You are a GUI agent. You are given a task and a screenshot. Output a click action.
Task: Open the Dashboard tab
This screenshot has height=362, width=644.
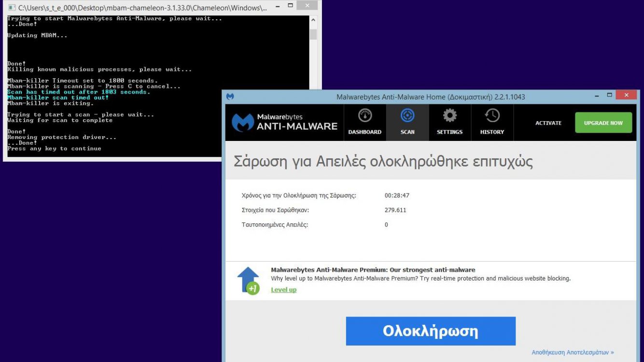[x=364, y=122]
